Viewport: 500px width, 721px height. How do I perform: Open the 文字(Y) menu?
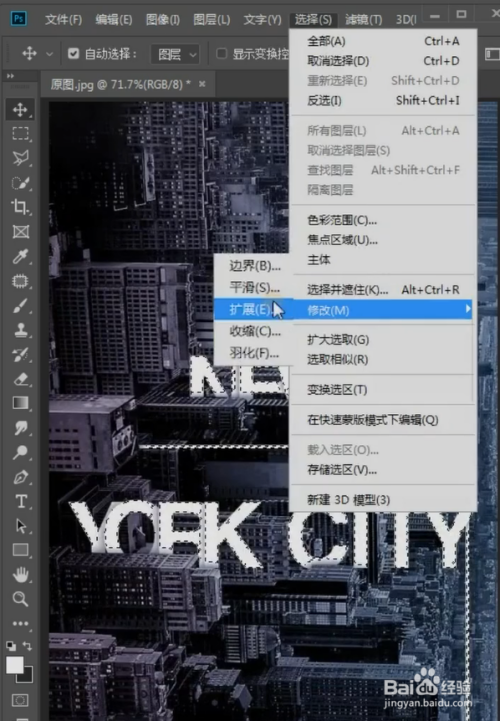[262, 19]
